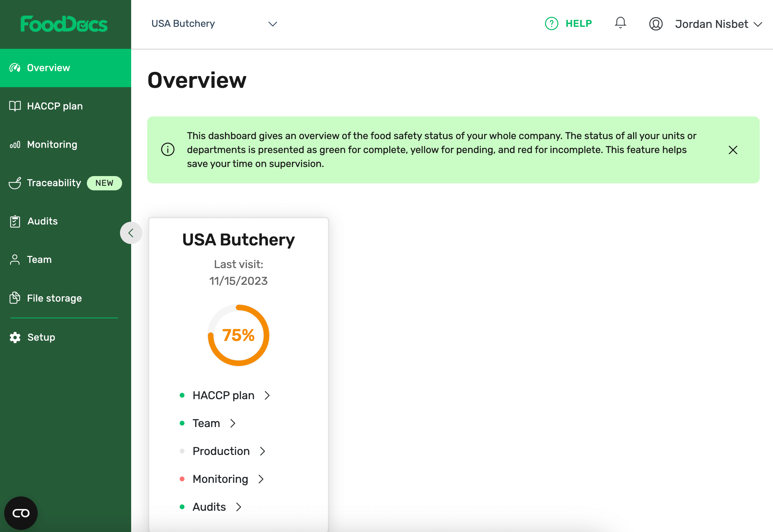Click the 75% progress ring
The height and width of the screenshot is (532, 773).
239,335
